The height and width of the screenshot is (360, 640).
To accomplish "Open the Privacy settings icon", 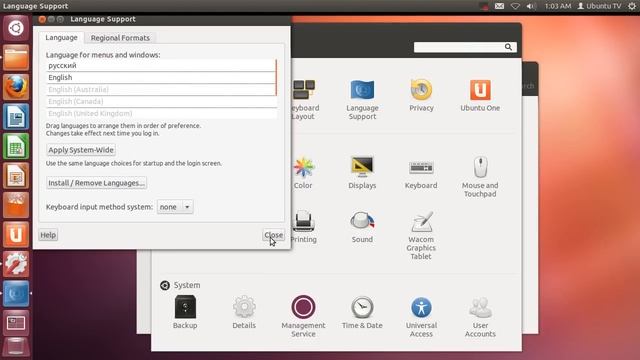I will tap(421, 95).
